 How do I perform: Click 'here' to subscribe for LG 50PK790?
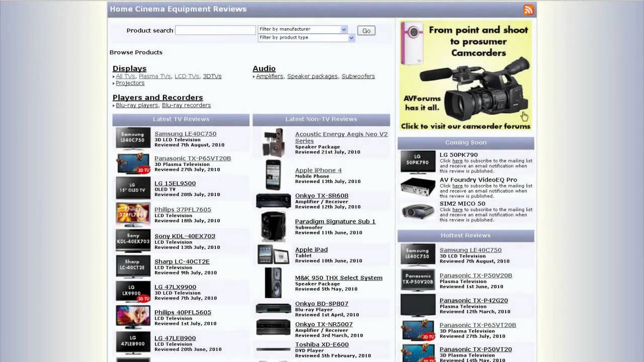tap(457, 161)
